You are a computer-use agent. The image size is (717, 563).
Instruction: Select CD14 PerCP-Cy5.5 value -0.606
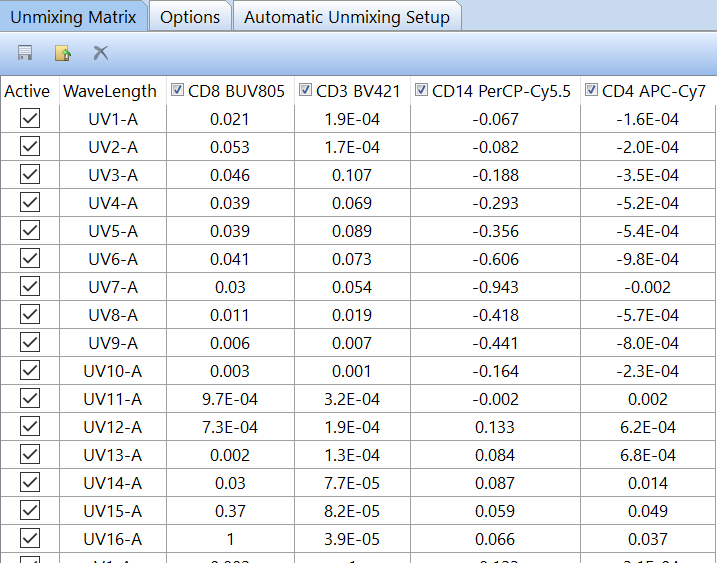click(495, 259)
